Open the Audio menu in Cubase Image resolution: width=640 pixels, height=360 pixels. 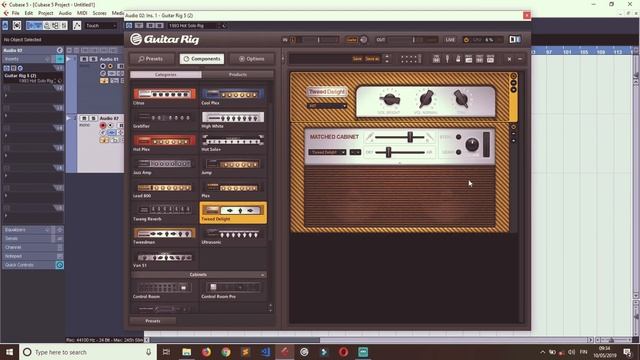coord(65,13)
